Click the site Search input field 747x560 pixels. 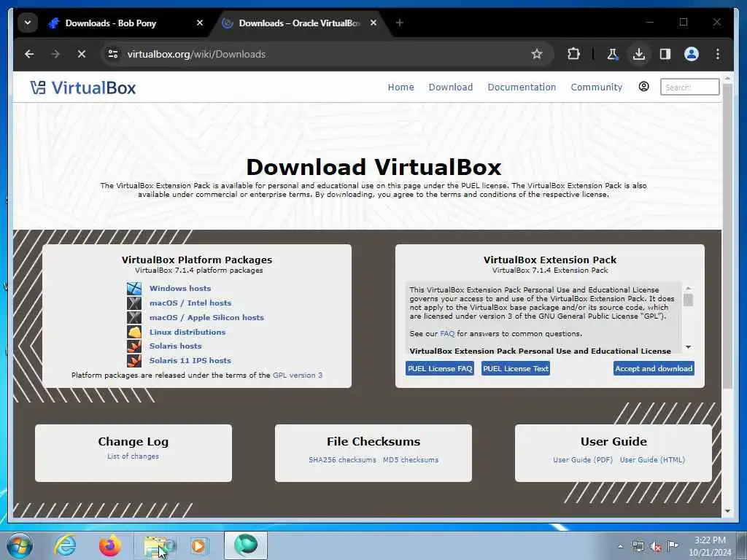pos(689,87)
